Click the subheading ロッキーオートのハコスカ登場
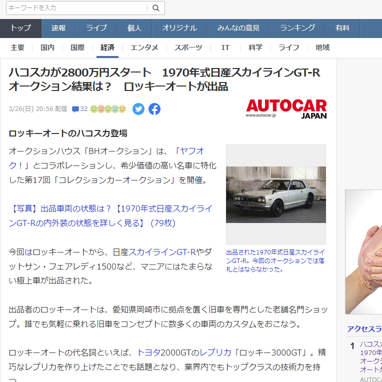This screenshot has width=382, height=382. pyautogui.click(x=68, y=133)
